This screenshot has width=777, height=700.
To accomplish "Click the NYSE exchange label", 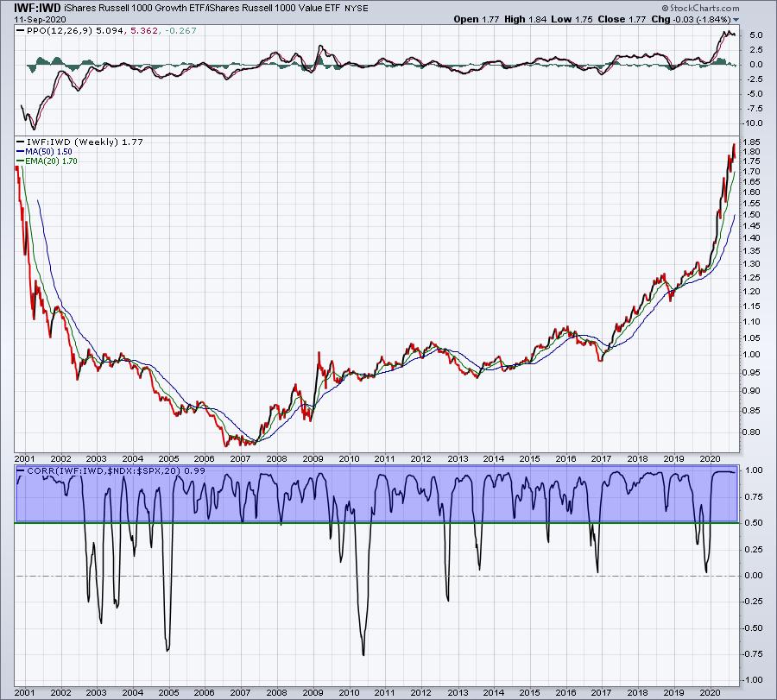I will 357,9.
